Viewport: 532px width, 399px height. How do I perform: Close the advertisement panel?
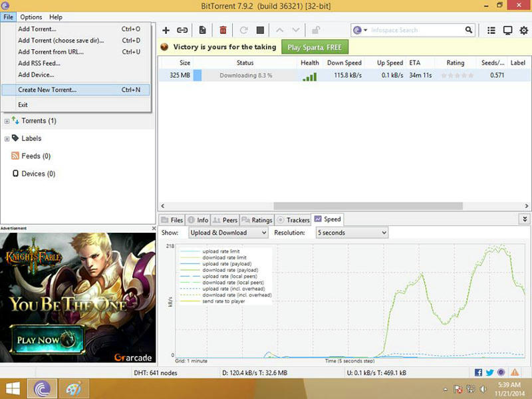(154, 228)
